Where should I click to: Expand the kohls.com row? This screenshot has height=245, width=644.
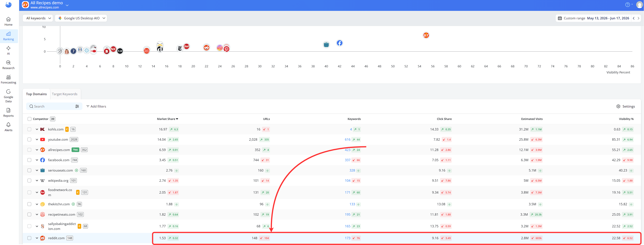click(x=37, y=129)
